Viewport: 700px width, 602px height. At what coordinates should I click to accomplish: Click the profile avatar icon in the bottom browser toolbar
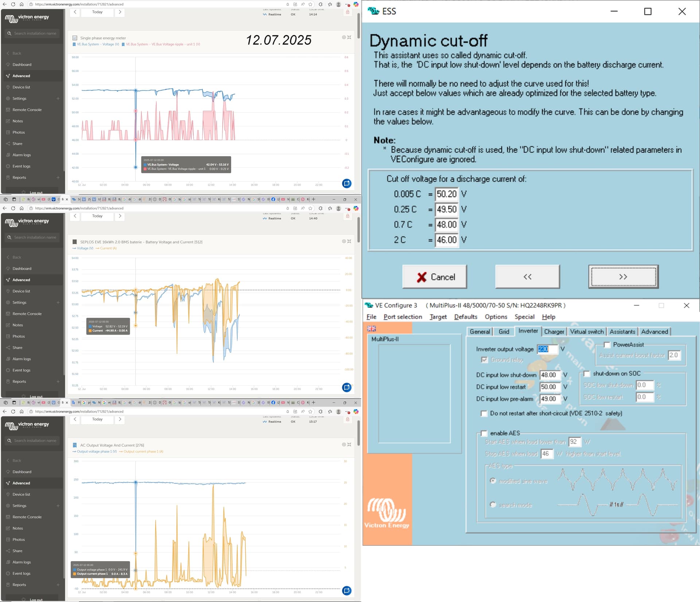tap(338, 412)
